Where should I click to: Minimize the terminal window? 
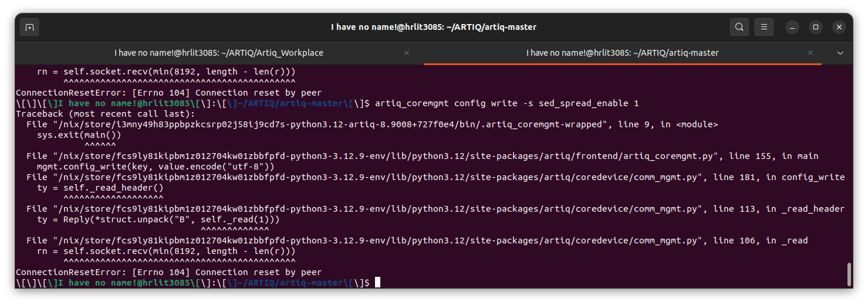pyautogui.click(x=792, y=27)
